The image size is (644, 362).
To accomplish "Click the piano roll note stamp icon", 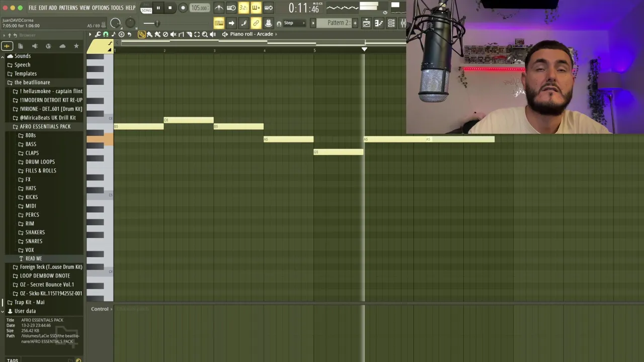I will (114, 34).
